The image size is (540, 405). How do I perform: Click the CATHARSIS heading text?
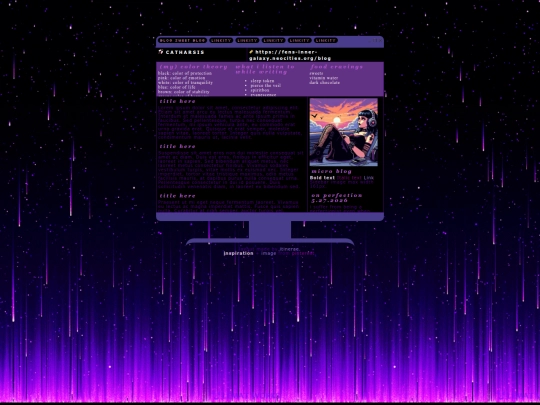(x=185, y=52)
